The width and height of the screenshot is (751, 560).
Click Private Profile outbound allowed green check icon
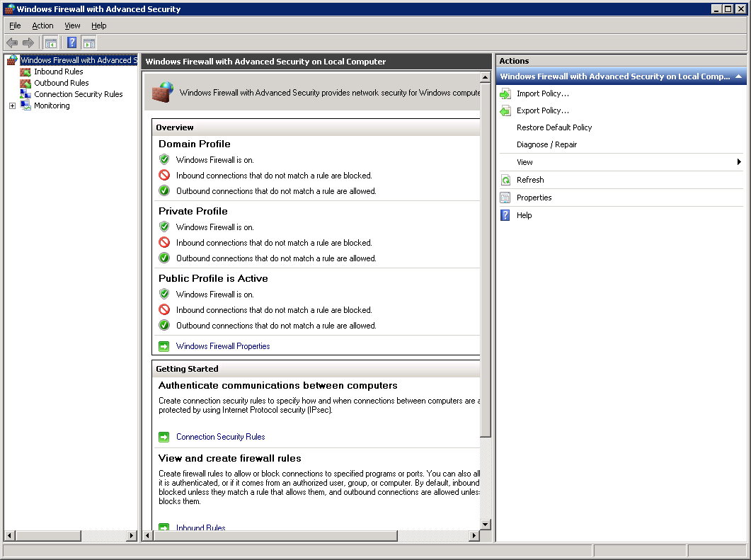[x=164, y=258]
